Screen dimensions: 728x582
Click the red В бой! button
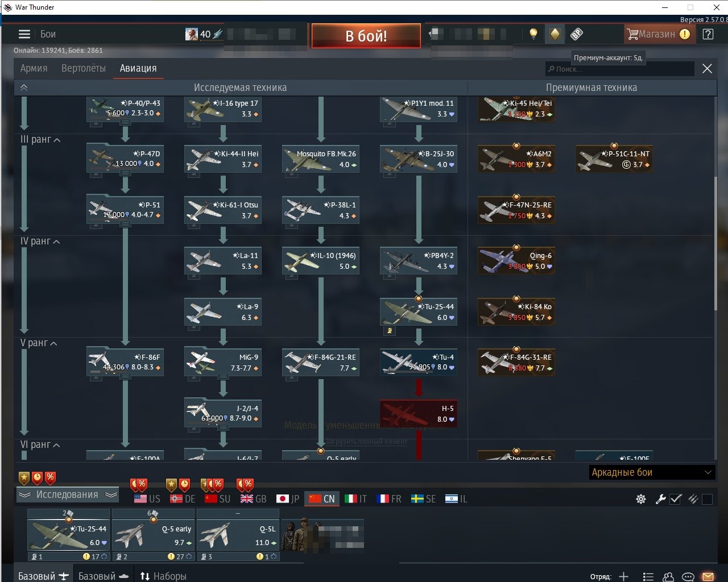coord(366,36)
